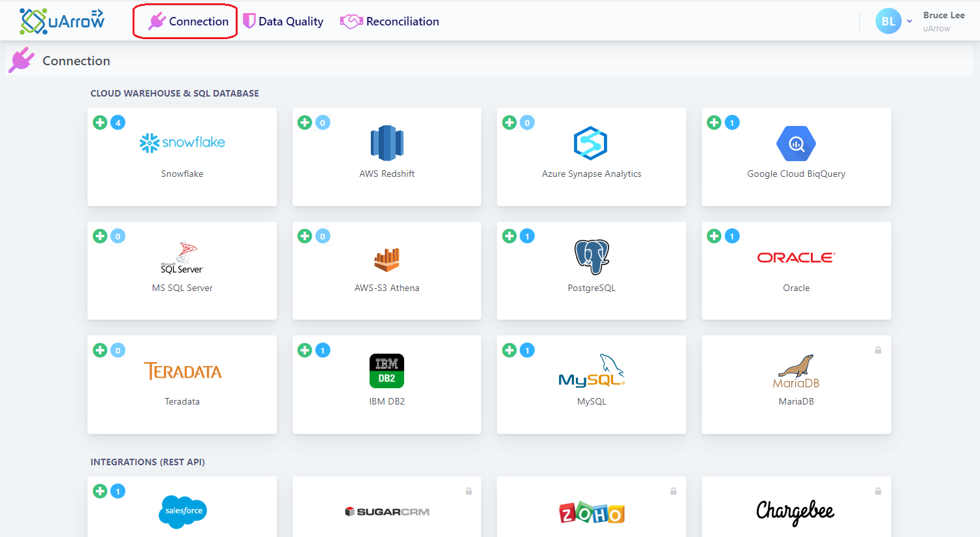Add a new Google Cloud BigQuery connection
The width and height of the screenshot is (980, 537).
click(x=714, y=123)
